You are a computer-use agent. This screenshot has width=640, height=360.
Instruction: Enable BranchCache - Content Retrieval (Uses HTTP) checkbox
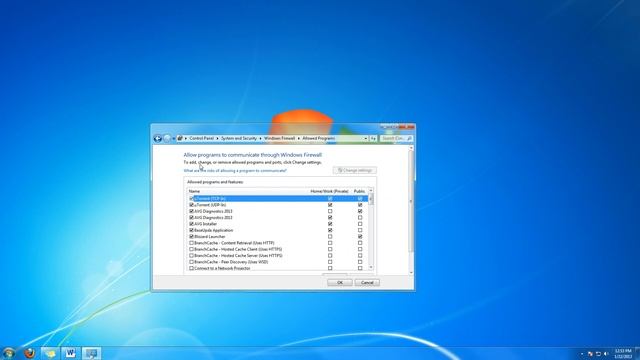[x=191, y=243]
